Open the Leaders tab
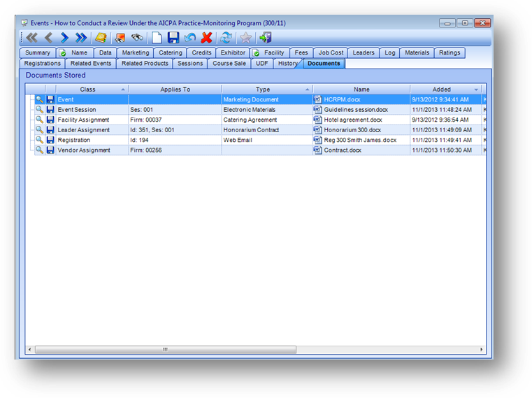The height and width of the screenshot is (398, 532). click(364, 52)
